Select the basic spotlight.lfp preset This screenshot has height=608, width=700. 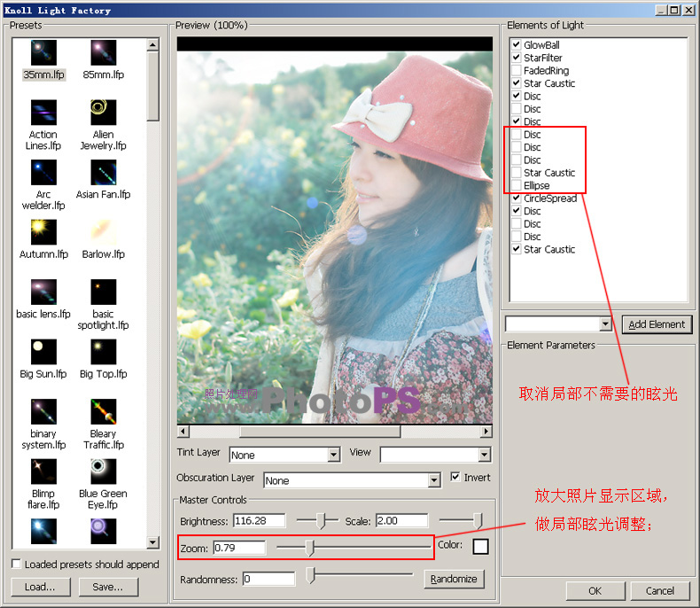click(103, 292)
